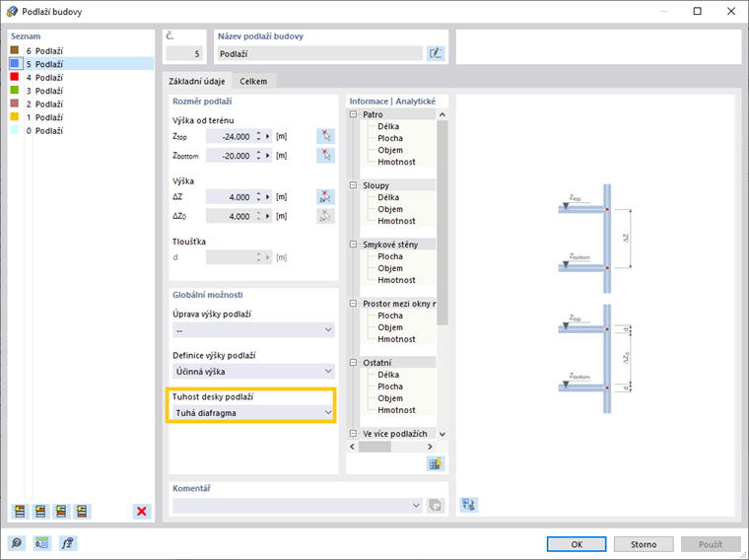Click the table export icon under Informace panel
Screen dimensions: 749x560
coord(436,463)
